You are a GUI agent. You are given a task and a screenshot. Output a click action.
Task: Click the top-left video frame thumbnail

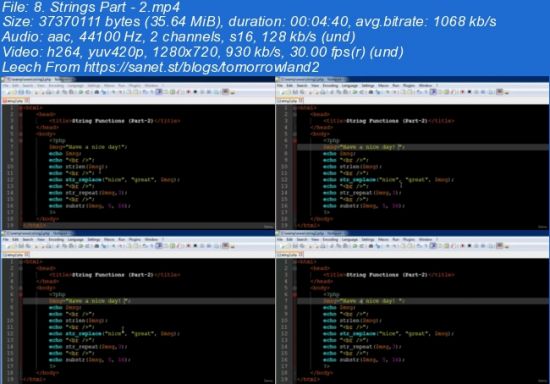[138, 153]
